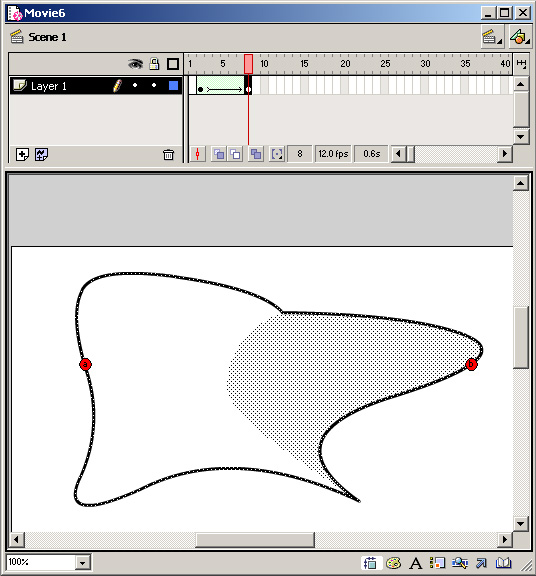Toggle outline display for all layers
This screenshot has width=536, height=576.
[x=173, y=64]
